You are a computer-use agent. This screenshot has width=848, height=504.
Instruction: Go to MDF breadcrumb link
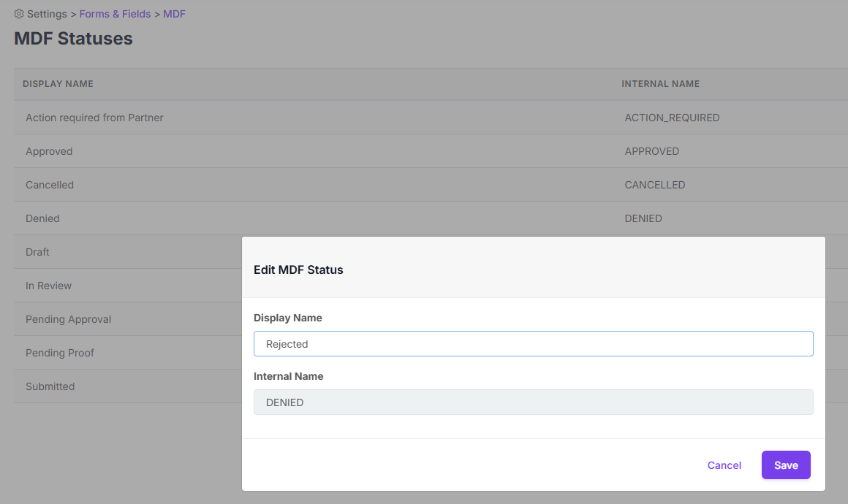point(174,14)
